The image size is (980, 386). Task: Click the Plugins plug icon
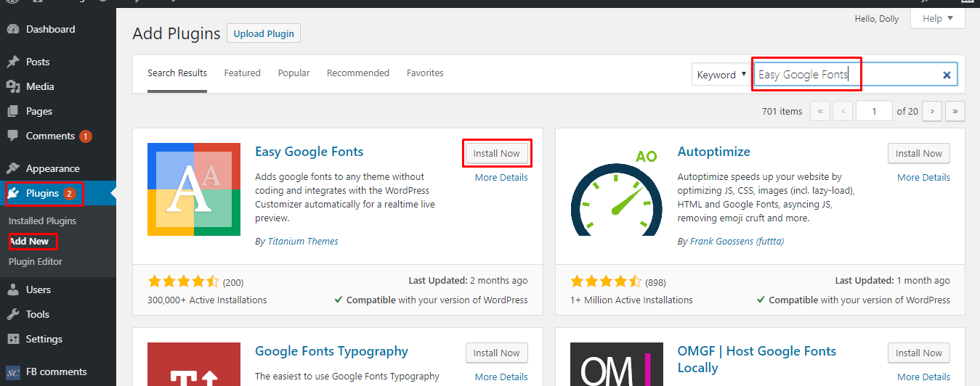point(13,193)
